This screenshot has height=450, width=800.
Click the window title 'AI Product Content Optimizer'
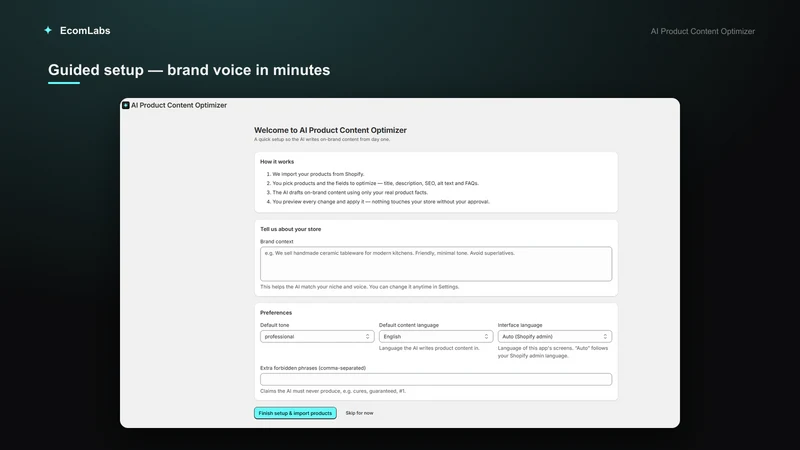[179, 105]
